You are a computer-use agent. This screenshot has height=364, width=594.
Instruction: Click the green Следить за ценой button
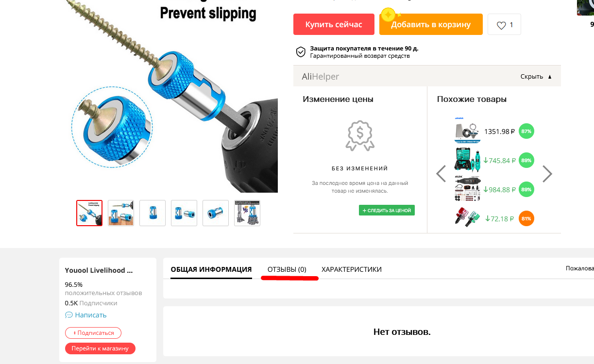(x=387, y=210)
